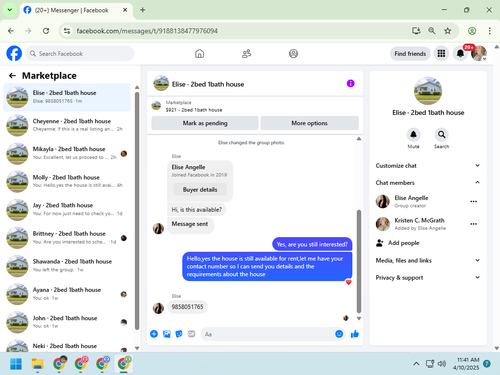Open the Groups icon in top navigation
The height and width of the screenshot is (375, 500).
tap(293, 53)
